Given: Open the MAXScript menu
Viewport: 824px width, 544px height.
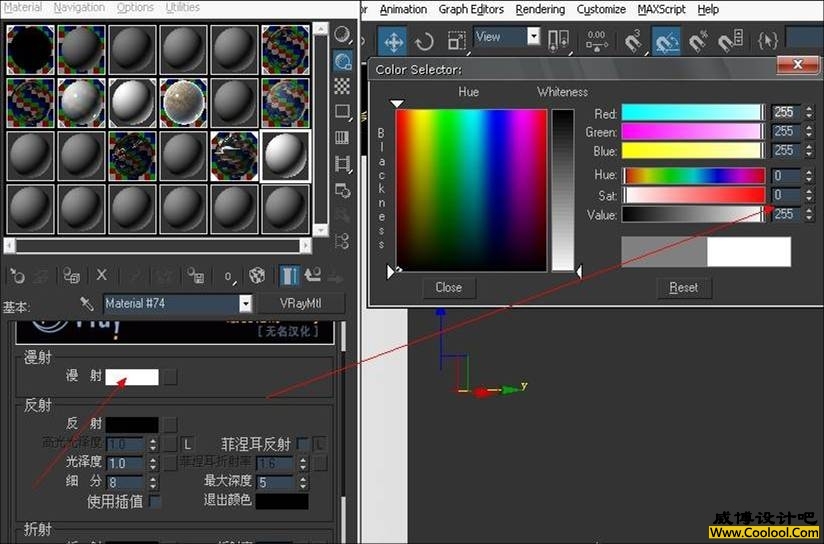Looking at the screenshot, I should click(662, 9).
